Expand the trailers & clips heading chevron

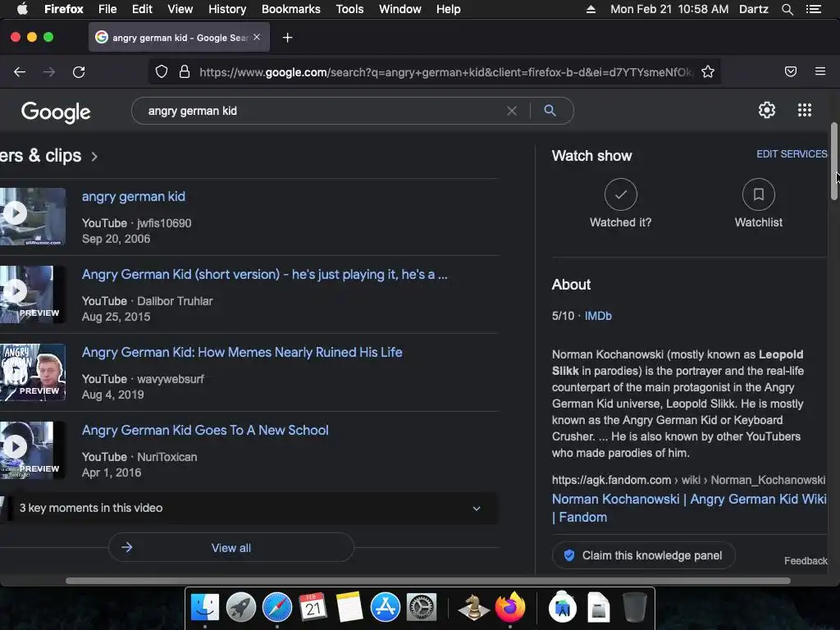point(94,157)
